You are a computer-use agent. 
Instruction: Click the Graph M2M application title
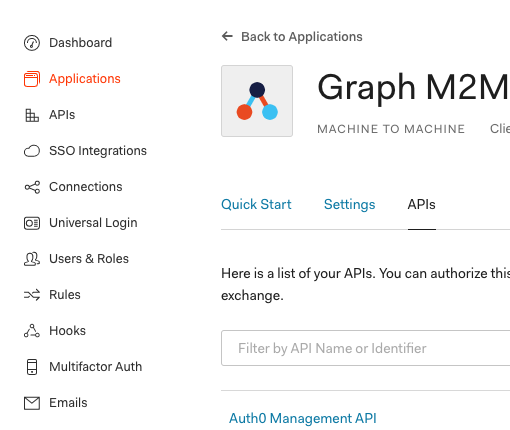413,87
